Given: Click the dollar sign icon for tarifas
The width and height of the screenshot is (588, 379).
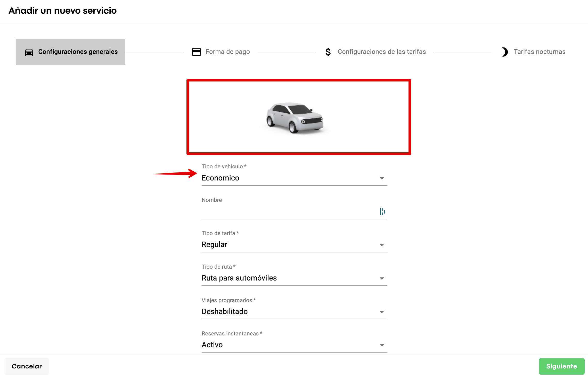Looking at the screenshot, I should [328, 52].
